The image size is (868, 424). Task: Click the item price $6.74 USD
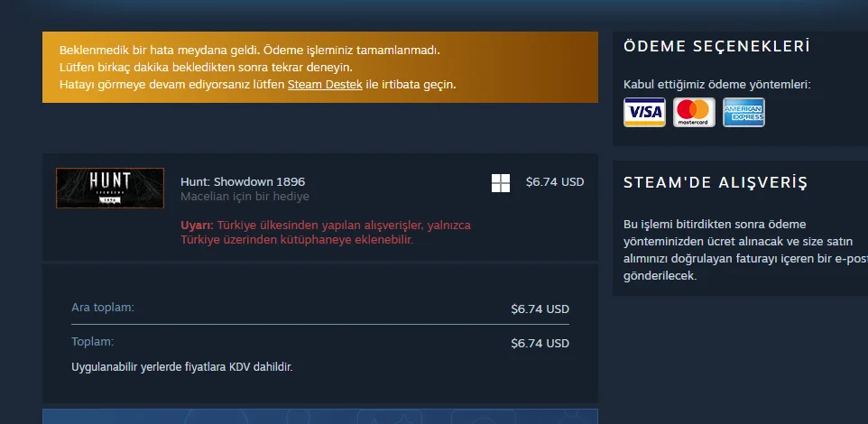(x=555, y=181)
